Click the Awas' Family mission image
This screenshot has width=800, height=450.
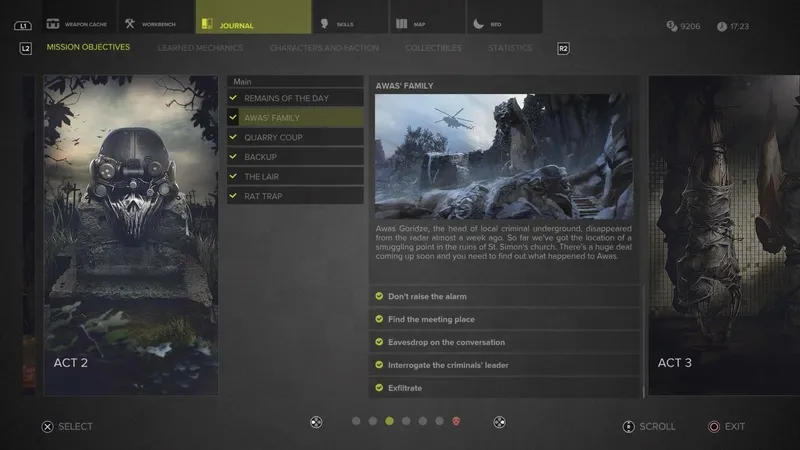(x=504, y=157)
